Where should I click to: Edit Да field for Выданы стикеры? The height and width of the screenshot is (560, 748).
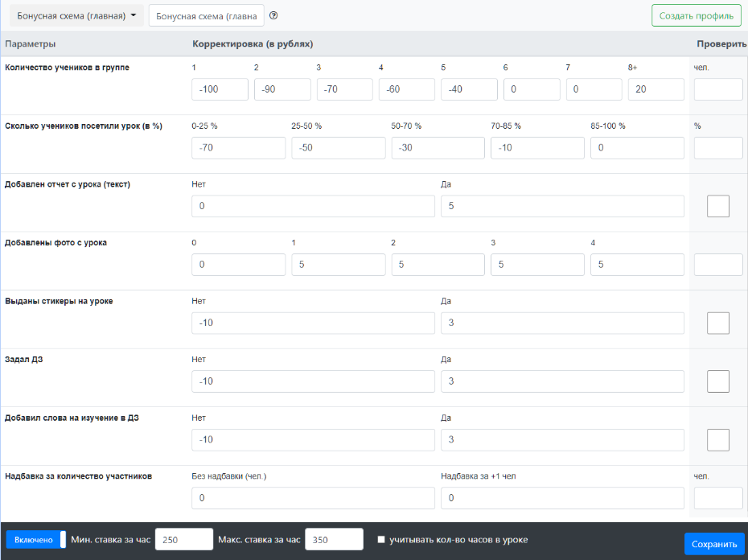tap(562, 323)
